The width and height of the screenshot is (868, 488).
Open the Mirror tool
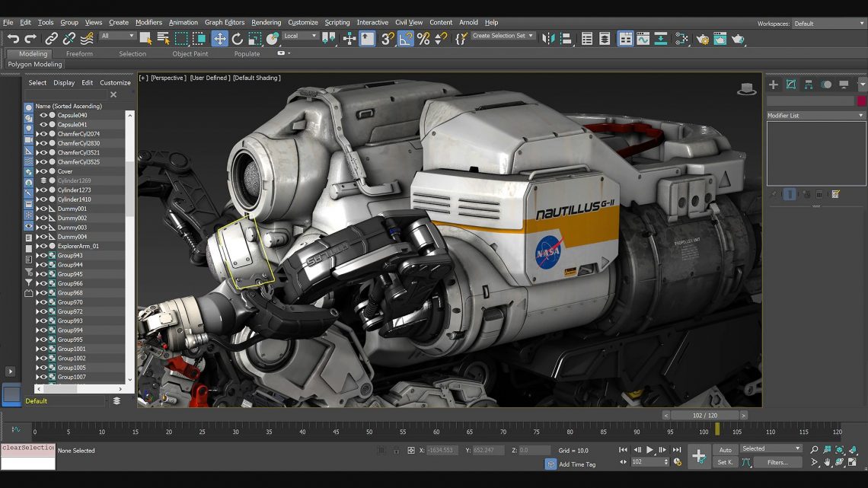[548, 39]
